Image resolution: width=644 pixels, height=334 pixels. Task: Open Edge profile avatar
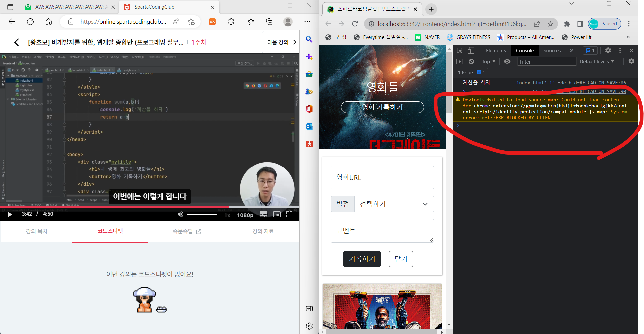click(x=288, y=22)
